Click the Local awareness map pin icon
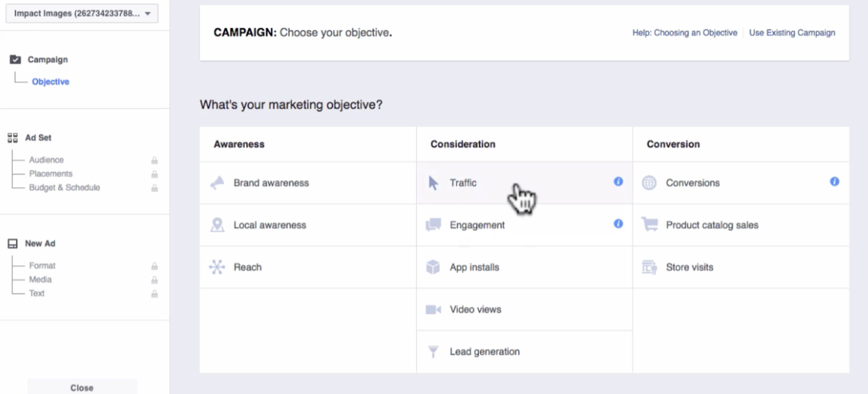 click(217, 225)
